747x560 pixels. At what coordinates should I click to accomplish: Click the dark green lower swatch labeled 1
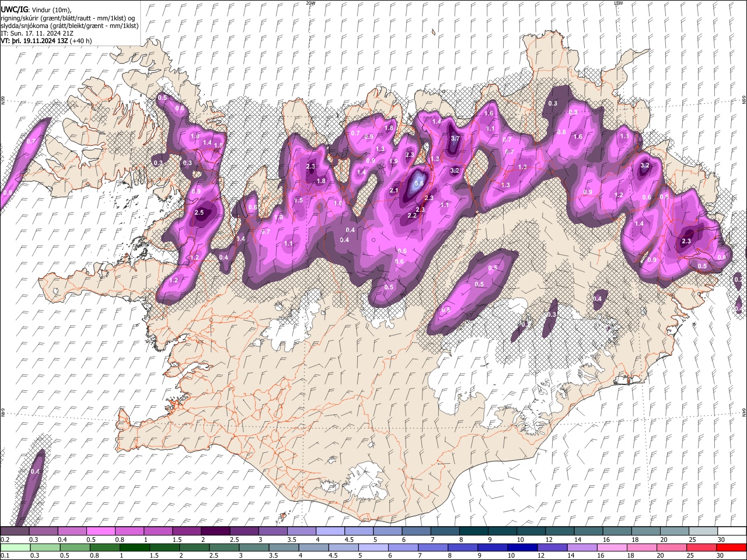(135, 547)
